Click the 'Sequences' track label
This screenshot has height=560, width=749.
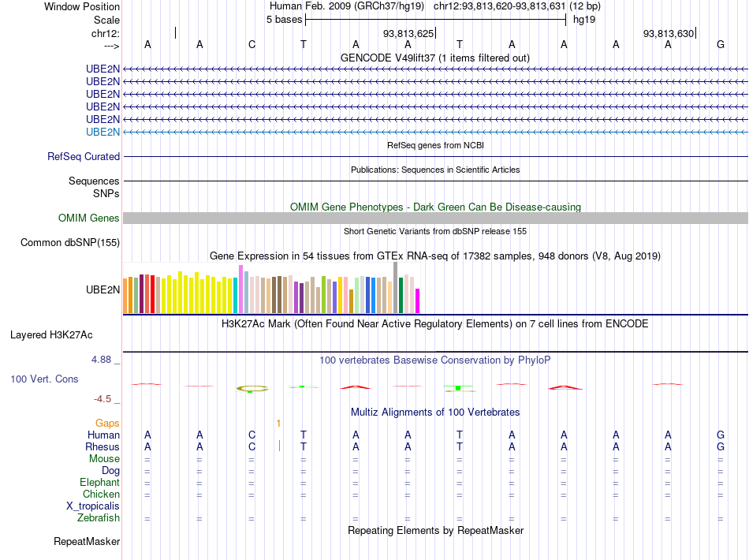tap(94, 181)
